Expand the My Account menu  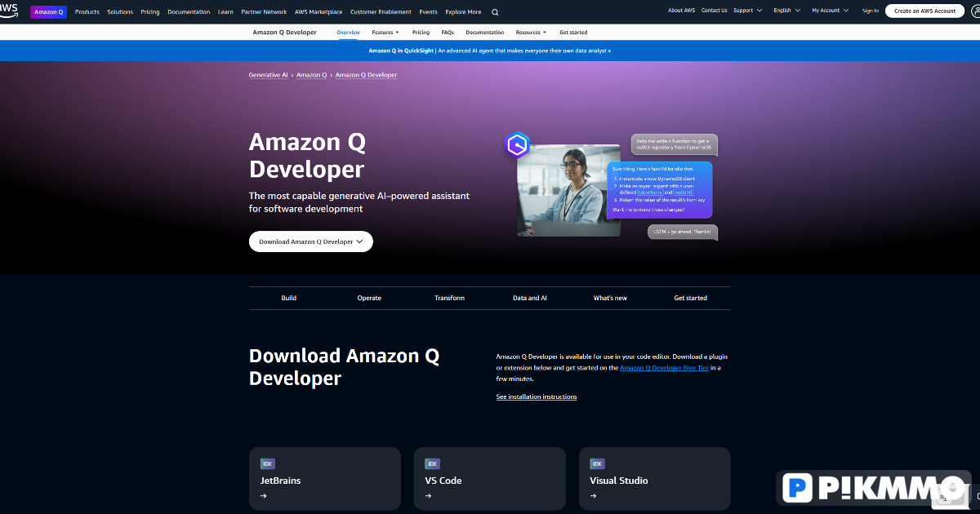830,11
